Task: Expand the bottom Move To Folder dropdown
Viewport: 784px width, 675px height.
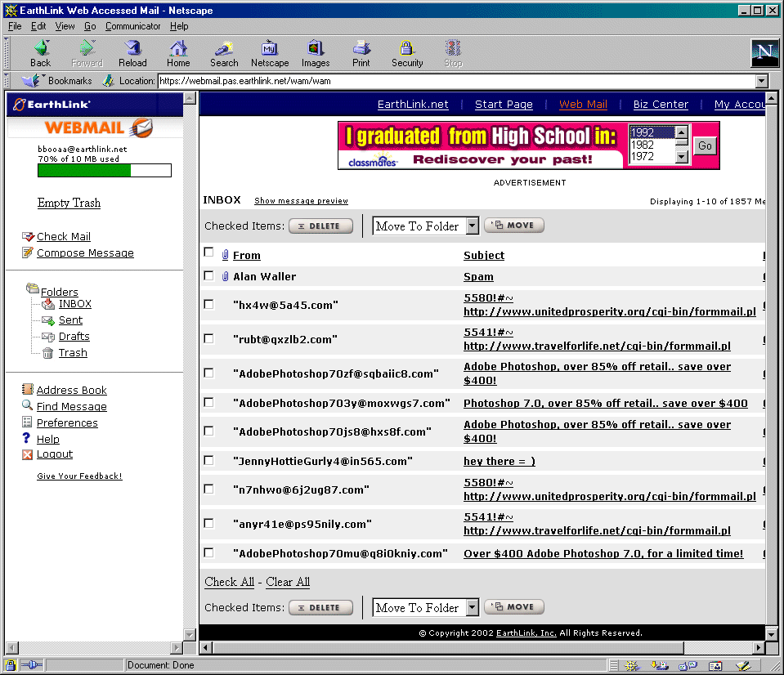Action: (472, 608)
